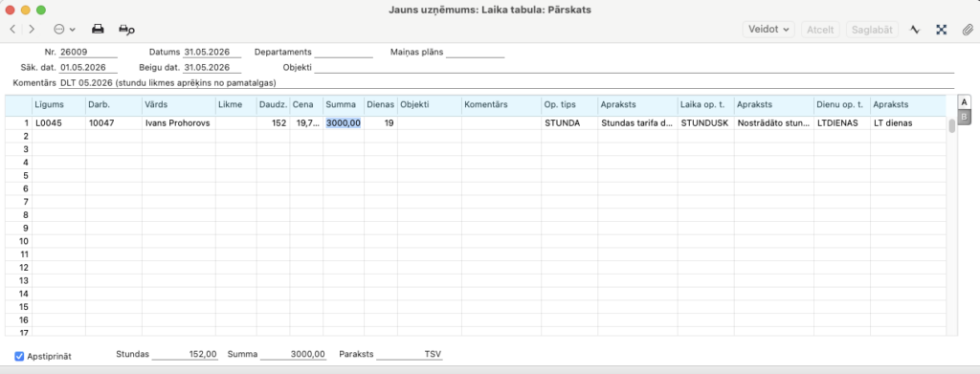
Task: Select cell LT dienas
Action: tap(907, 123)
